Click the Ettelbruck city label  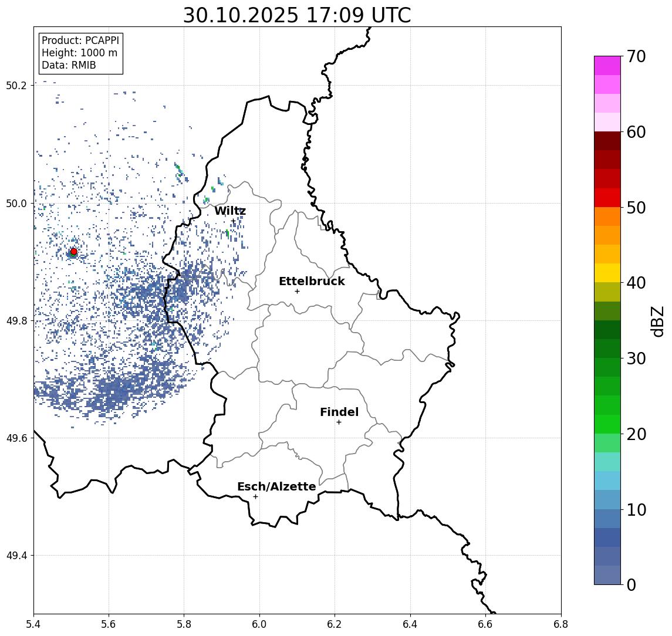click(x=312, y=281)
